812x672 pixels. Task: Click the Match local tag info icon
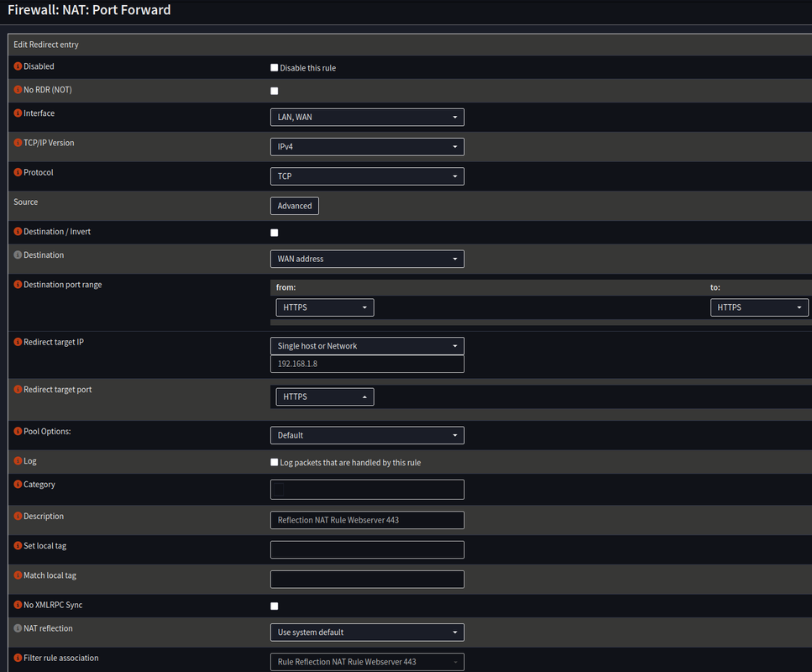pos(18,575)
